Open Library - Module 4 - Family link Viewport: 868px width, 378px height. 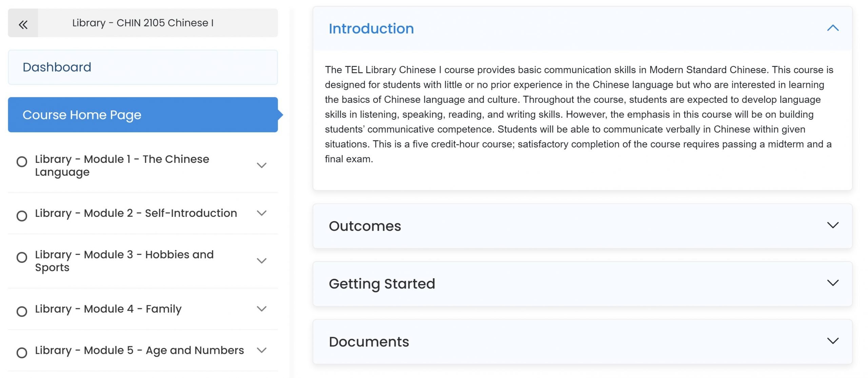pos(108,309)
